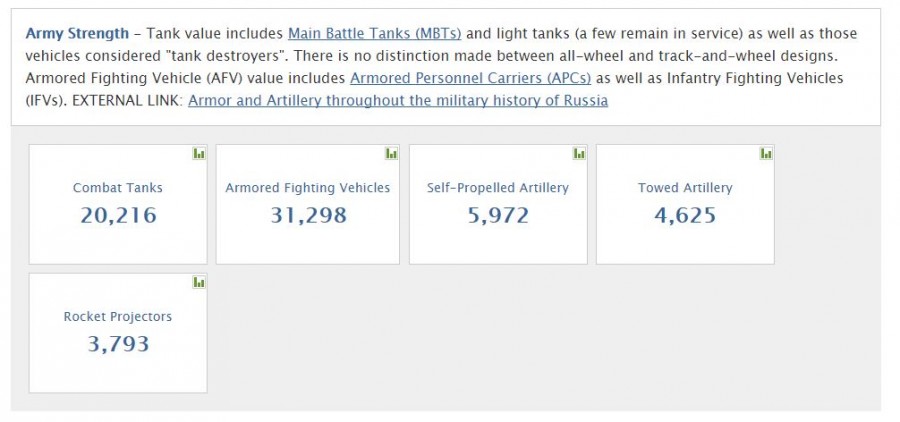Click the 31,298 vehicles figure

click(x=308, y=214)
